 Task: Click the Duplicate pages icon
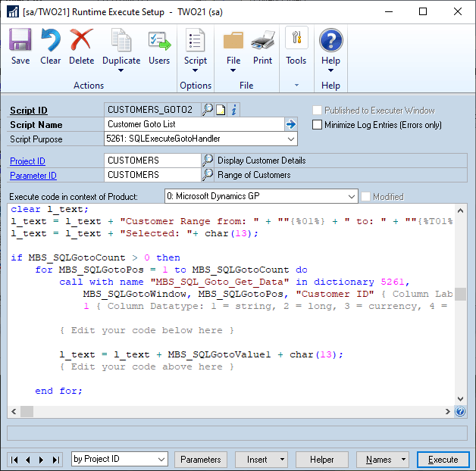click(x=121, y=39)
